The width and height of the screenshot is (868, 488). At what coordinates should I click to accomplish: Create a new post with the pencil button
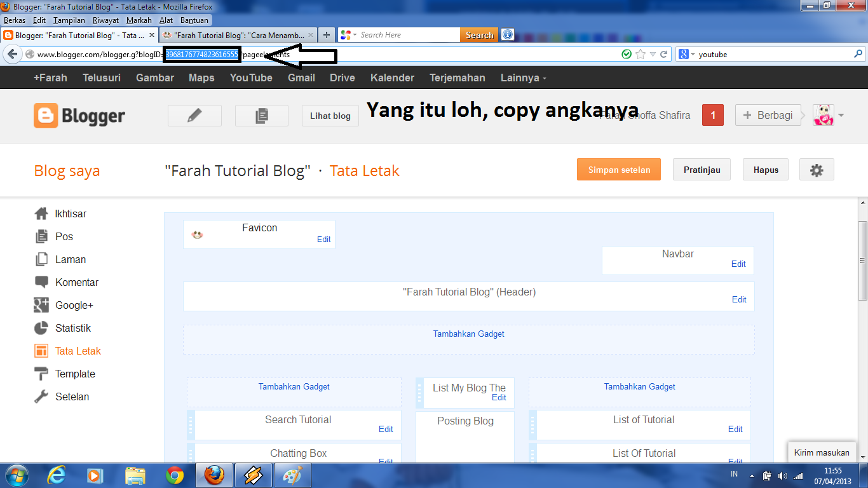pyautogui.click(x=194, y=116)
